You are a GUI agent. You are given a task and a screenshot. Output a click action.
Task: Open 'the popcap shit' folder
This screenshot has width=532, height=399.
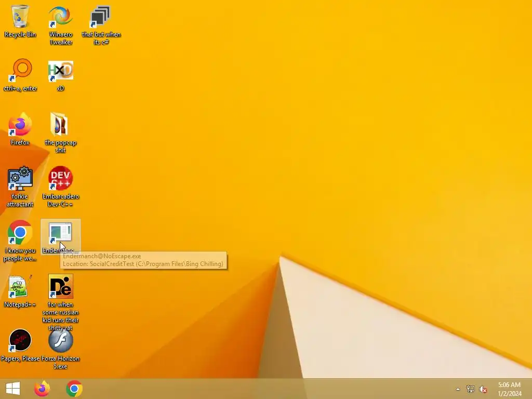pos(60,132)
